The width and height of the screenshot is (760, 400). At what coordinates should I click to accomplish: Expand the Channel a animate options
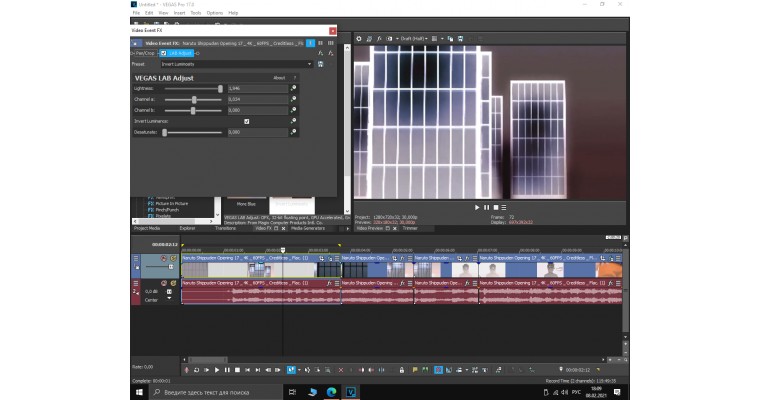point(293,99)
